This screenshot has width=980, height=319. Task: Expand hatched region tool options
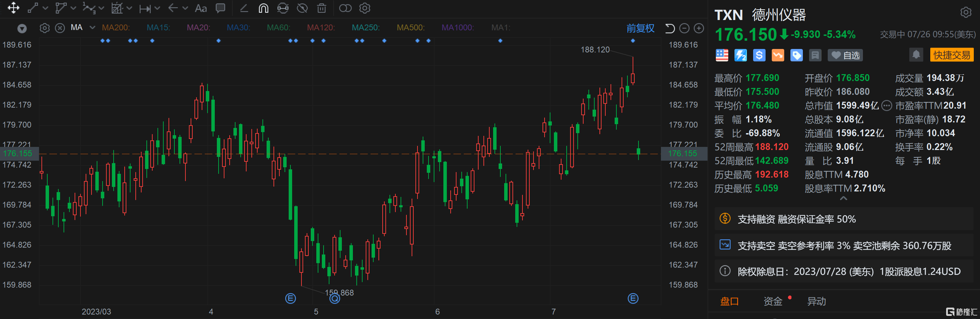tap(129, 8)
